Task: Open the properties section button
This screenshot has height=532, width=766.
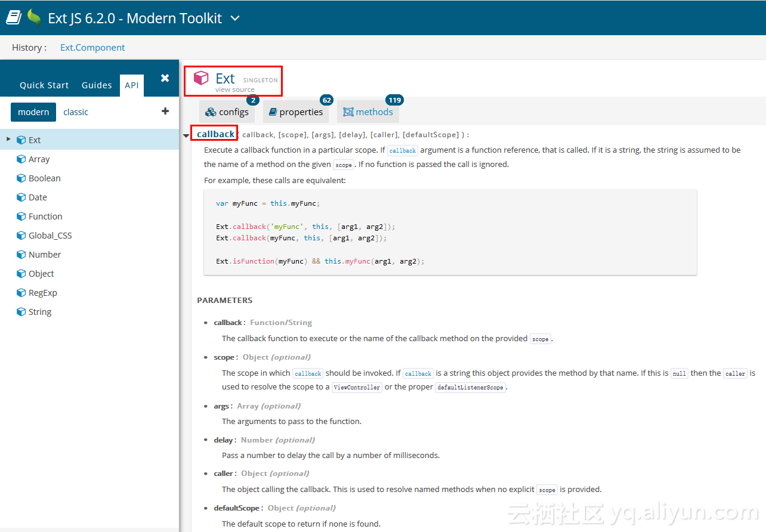Action: pos(295,112)
